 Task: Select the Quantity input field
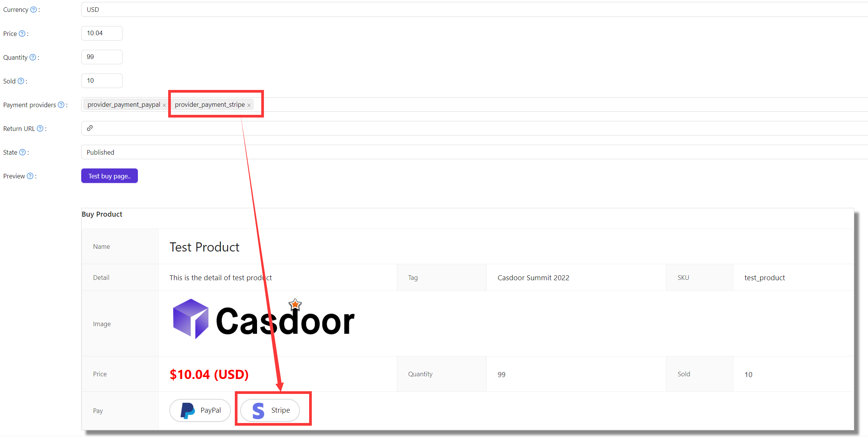coord(101,57)
